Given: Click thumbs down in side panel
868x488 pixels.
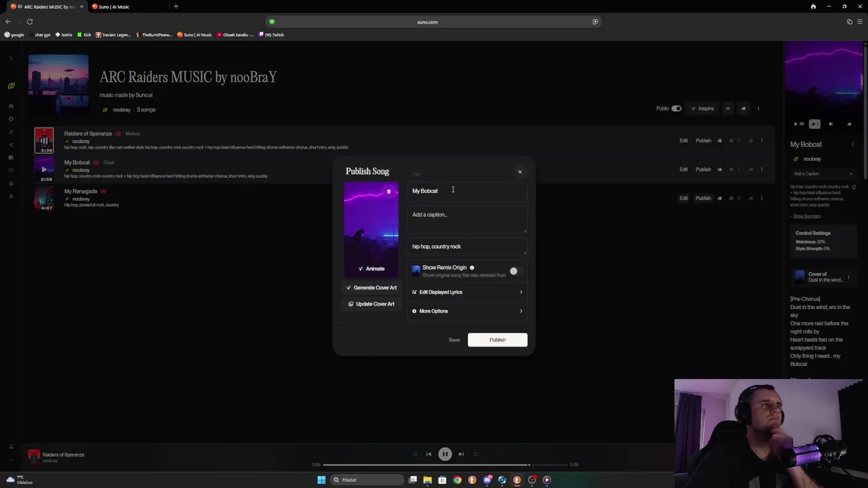Looking at the screenshot, I should (x=831, y=124).
